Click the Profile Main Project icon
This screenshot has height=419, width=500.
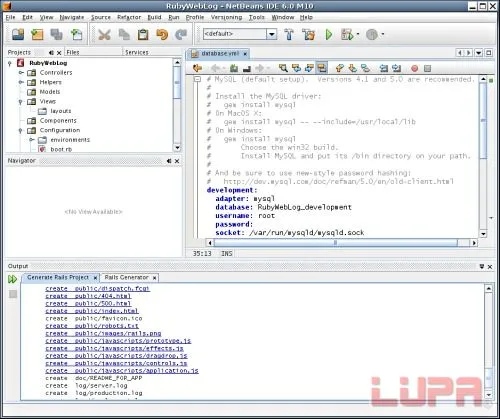[372, 34]
